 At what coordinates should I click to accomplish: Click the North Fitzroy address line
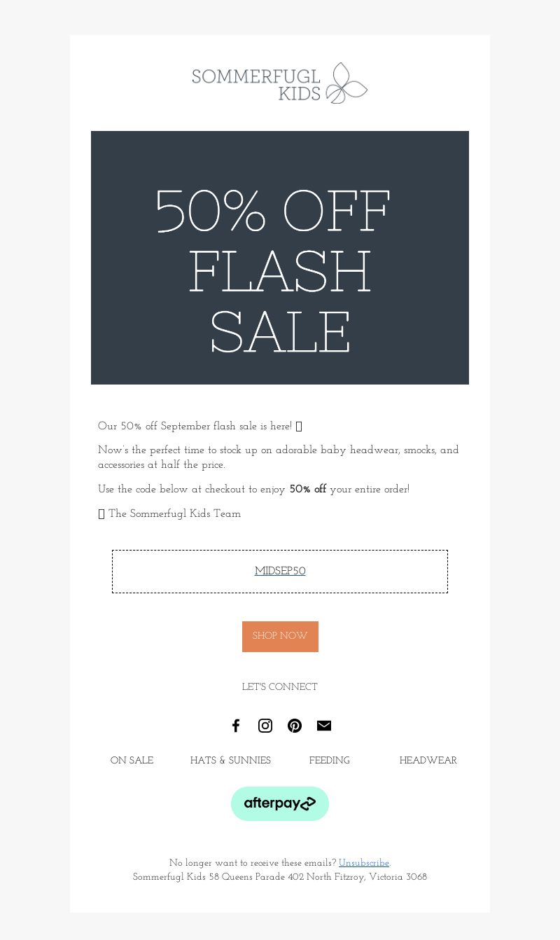click(280, 877)
